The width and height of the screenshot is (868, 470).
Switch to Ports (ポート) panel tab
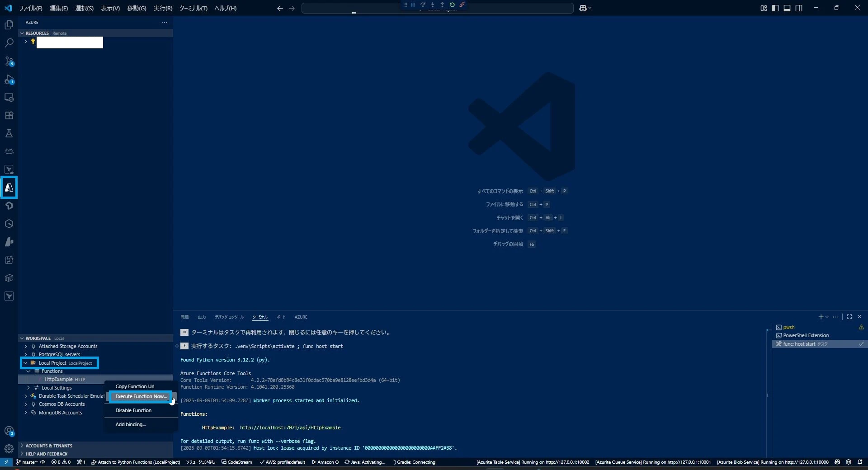click(281, 317)
